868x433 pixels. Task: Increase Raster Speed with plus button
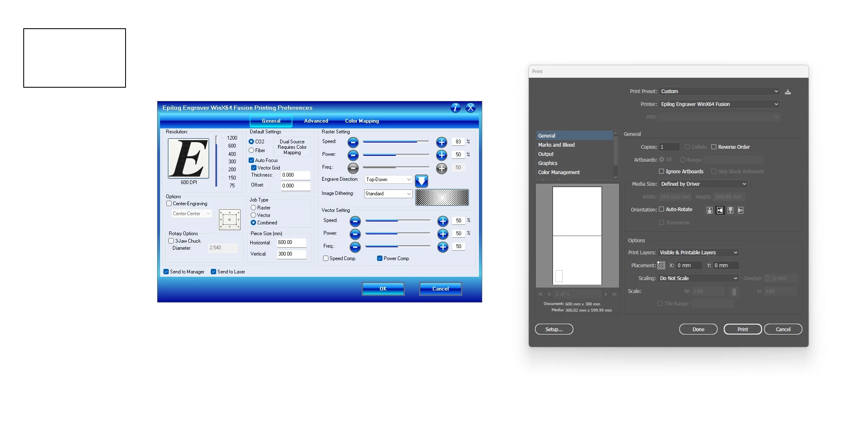coord(441,143)
